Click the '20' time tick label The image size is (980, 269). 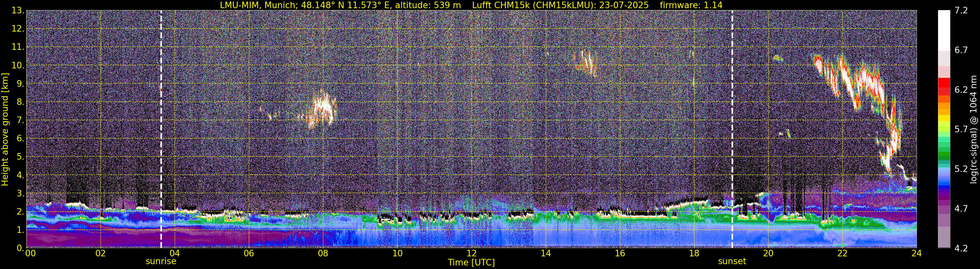(x=768, y=253)
